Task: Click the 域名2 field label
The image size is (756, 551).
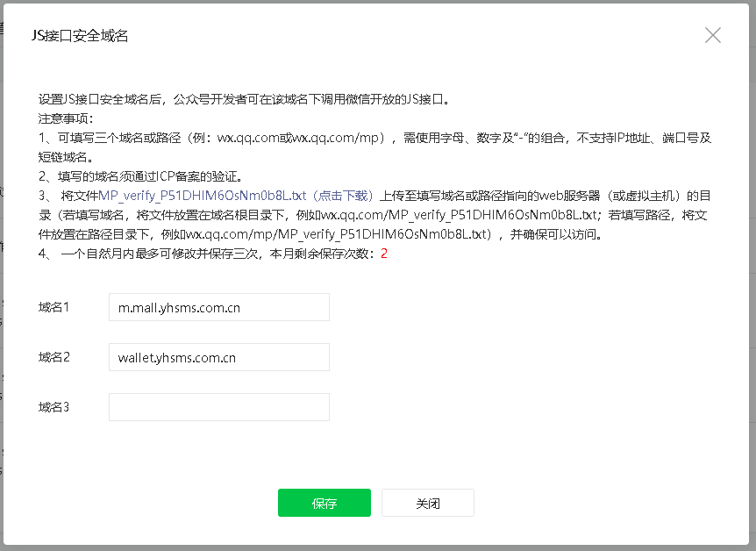Action: tap(53, 358)
